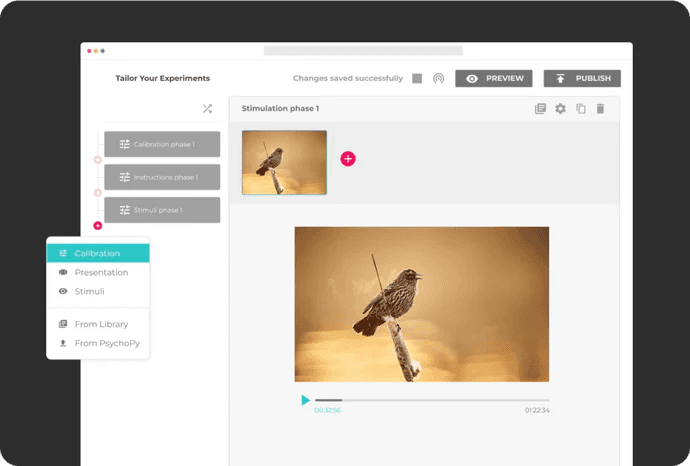Screen dimensions: 690x466
Task: Click the Tailor Your Experiments heading
Action: [162, 78]
